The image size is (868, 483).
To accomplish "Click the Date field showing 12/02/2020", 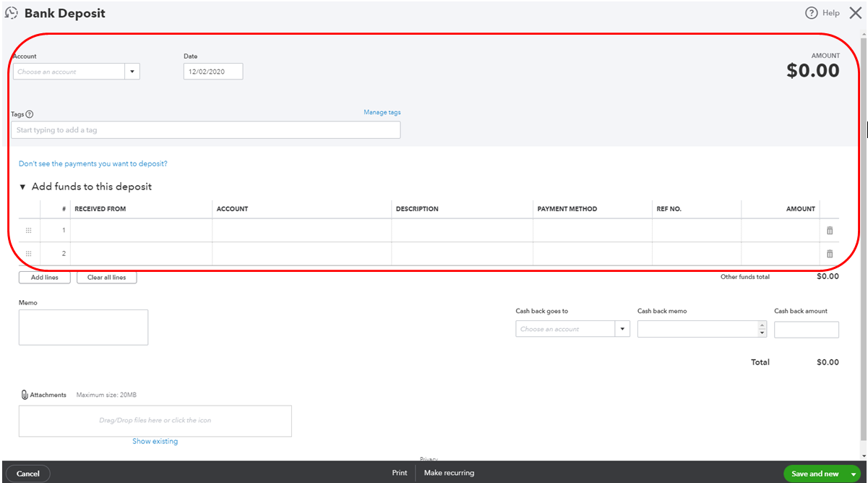I will pos(213,72).
